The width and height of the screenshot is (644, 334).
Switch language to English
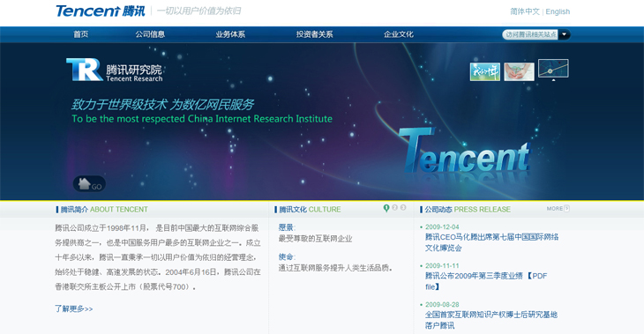pyautogui.click(x=558, y=11)
